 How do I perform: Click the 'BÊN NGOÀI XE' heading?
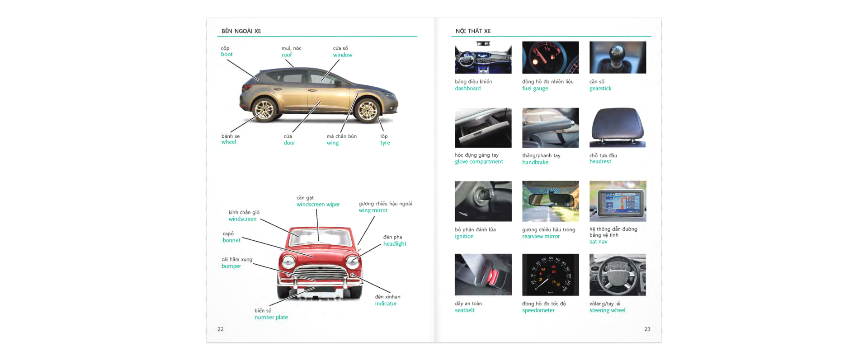(241, 31)
